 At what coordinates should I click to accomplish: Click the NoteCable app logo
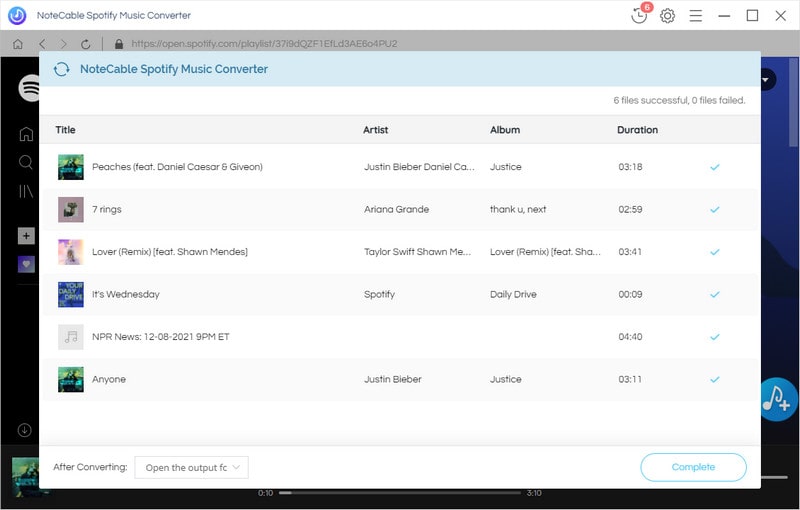[17, 15]
